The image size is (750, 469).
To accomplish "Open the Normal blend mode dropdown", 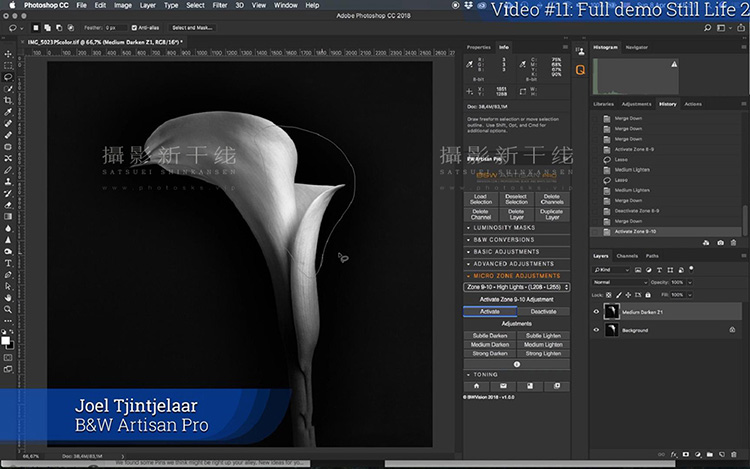I will 620,283.
